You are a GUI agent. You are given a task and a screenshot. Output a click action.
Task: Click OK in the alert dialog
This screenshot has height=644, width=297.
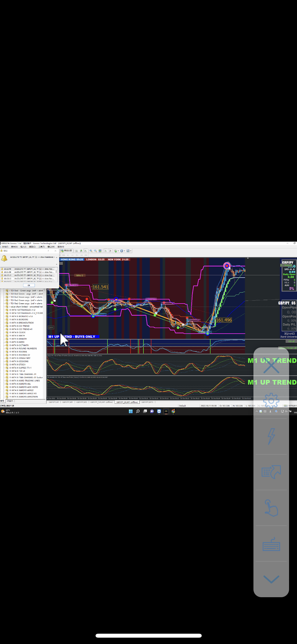(x=29, y=285)
